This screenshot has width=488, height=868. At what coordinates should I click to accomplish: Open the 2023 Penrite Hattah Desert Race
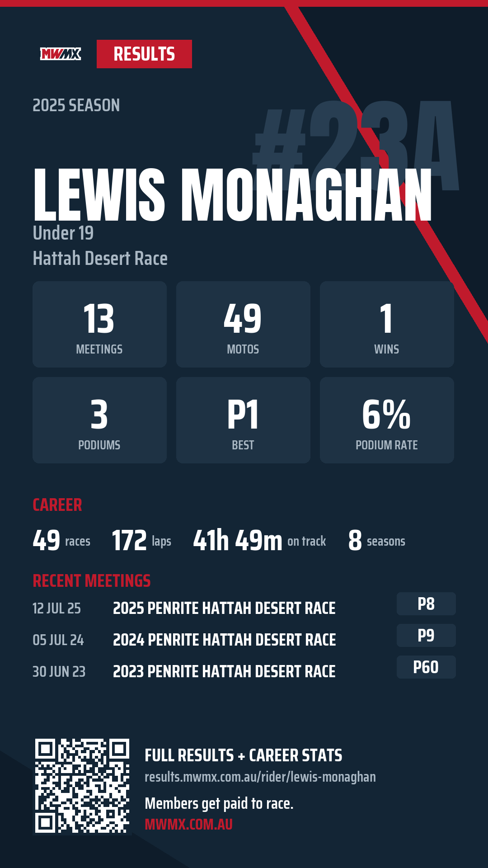pyautogui.click(x=224, y=671)
